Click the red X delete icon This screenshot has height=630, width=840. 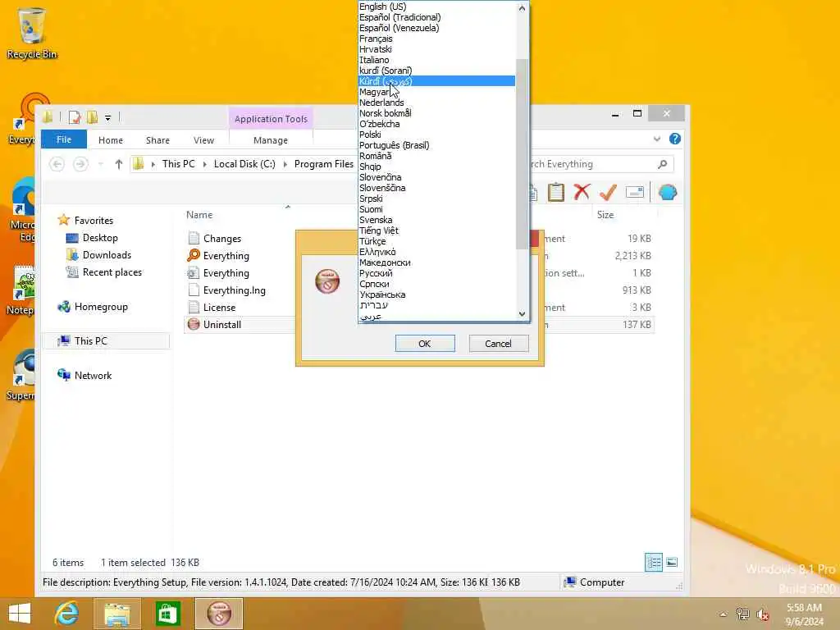[582, 192]
